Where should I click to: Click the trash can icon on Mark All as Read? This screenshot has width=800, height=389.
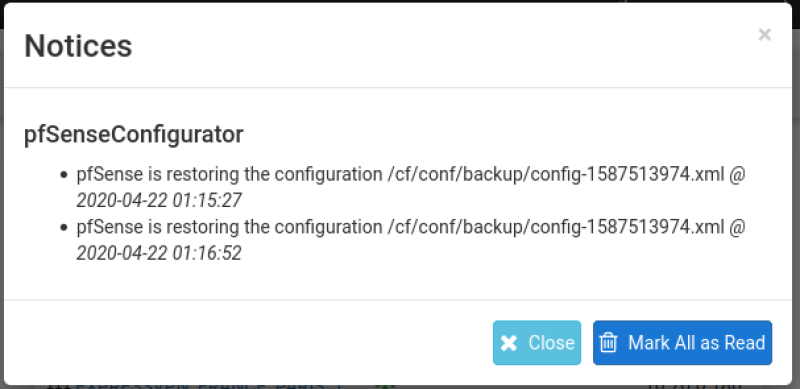click(x=608, y=343)
